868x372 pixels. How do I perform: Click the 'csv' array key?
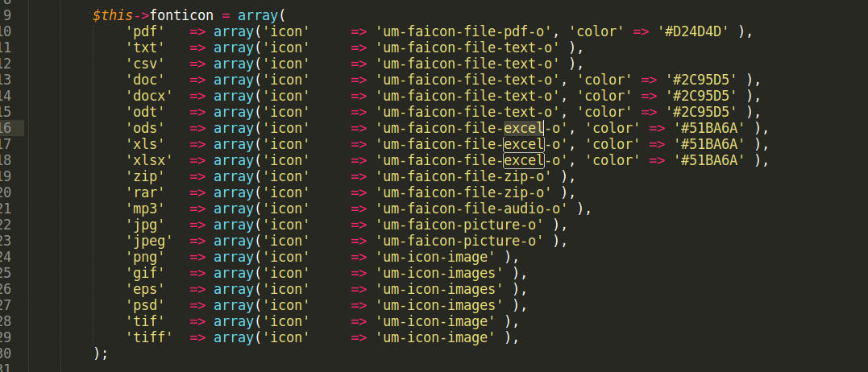click(145, 64)
